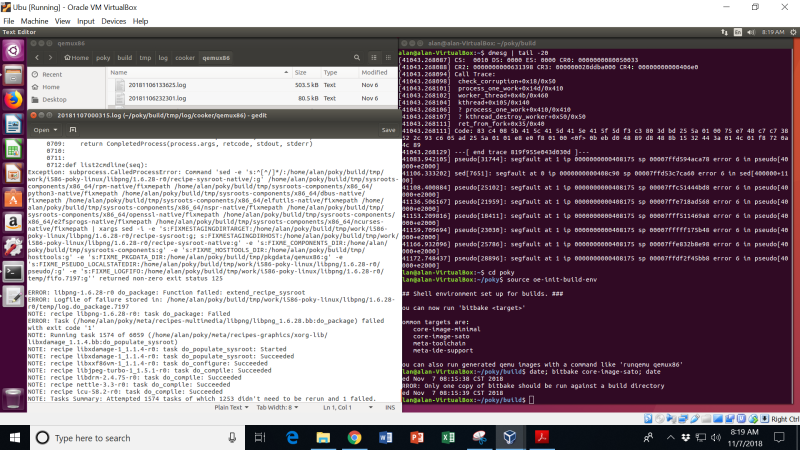Open System Settings from the launcher
This screenshot has width=800, height=450.
pos(13,247)
